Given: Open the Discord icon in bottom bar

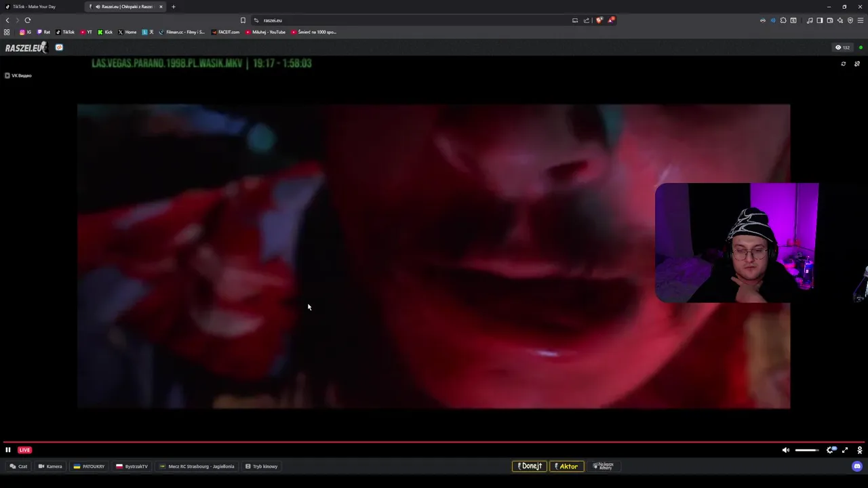Looking at the screenshot, I should tap(857, 466).
